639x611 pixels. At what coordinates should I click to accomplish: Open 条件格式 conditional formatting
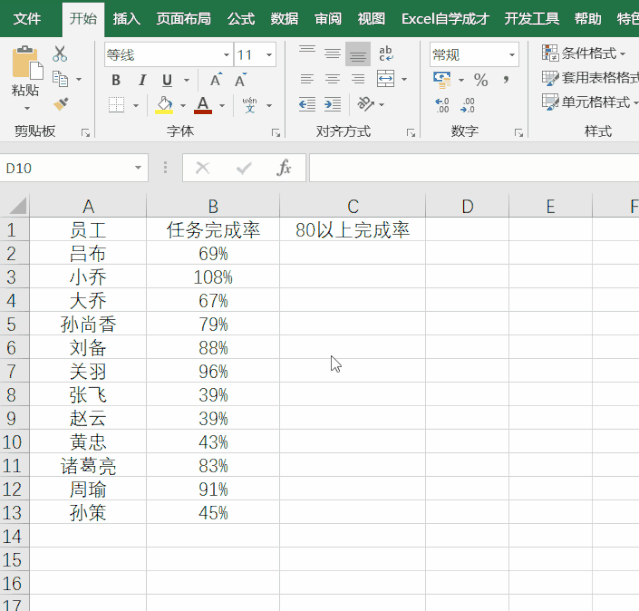click(583, 53)
